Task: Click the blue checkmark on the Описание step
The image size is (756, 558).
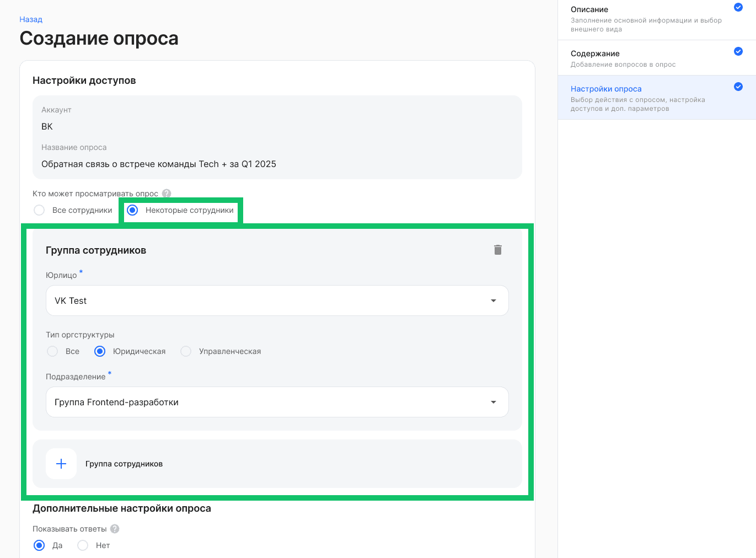Action: click(738, 7)
